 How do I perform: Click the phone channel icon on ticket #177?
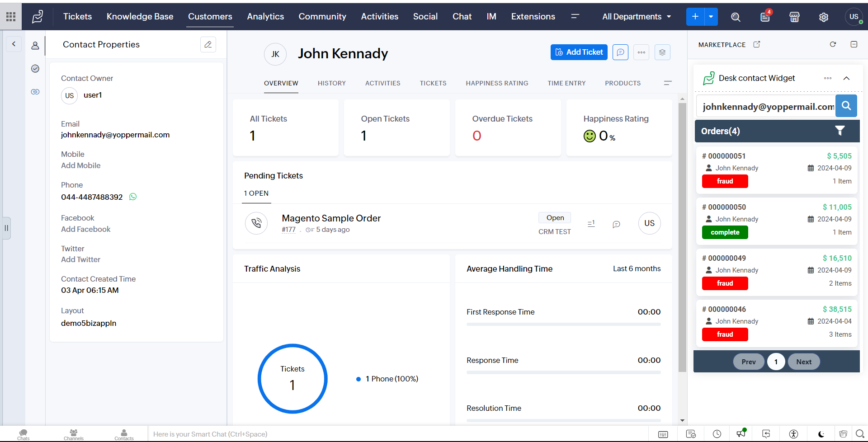256,223
